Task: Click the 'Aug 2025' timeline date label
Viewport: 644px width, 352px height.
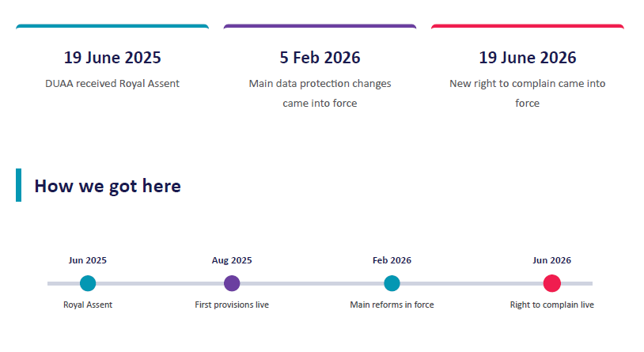Action: pos(232,260)
